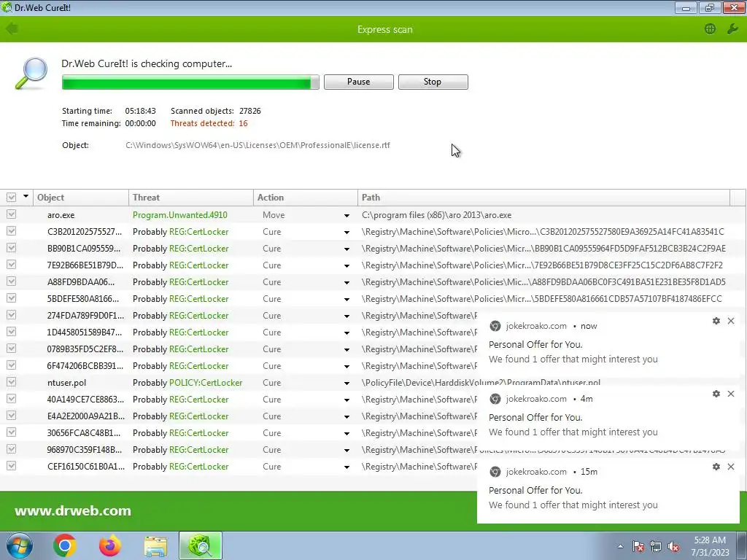Open settings gear of the '4m' notification
747x560 pixels.
click(716, 394)
